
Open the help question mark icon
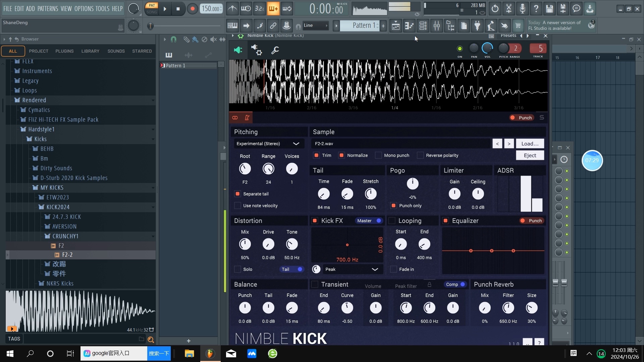point(536,9)
